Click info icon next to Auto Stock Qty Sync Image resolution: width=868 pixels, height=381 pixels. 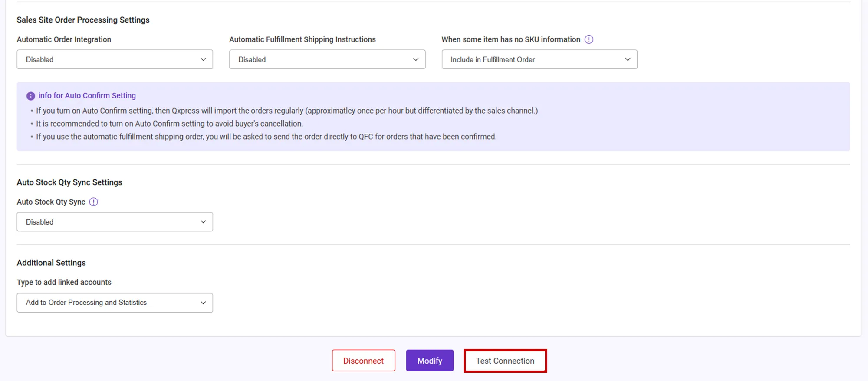point(94,202)
